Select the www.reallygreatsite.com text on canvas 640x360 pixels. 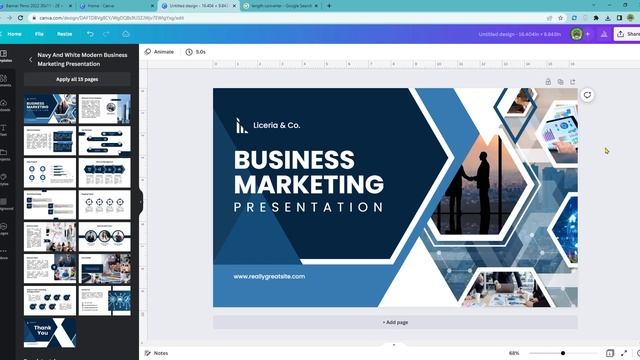[269, 276]
